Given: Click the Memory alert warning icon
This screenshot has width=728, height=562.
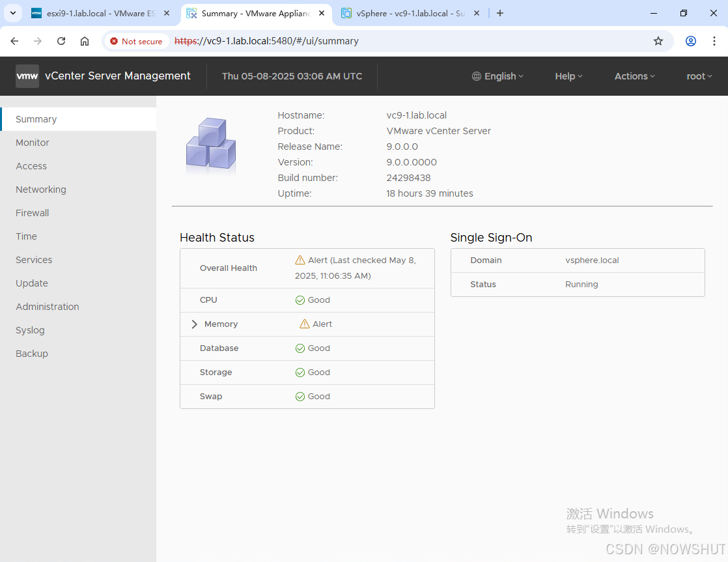Looking at the screenshot, I should 305,324.
